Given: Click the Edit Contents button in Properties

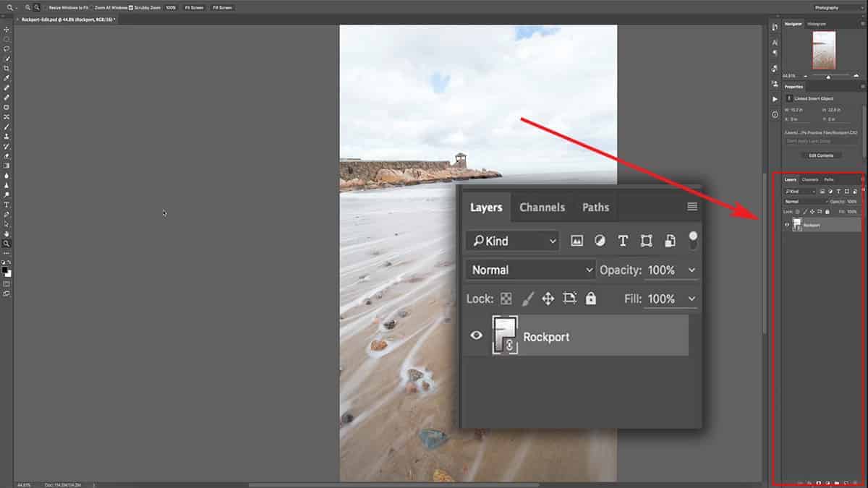Looking at the screenshot, I should [x=821, y=155].
